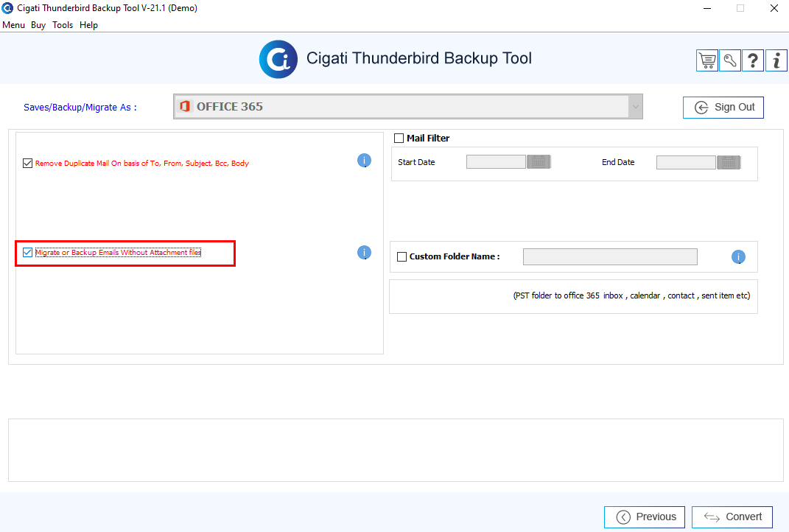Image resolution: width=789 pixels, height=532 pixels.
Task: Enable the Custom Folder Name checkbox
Action: click(402, 256)
